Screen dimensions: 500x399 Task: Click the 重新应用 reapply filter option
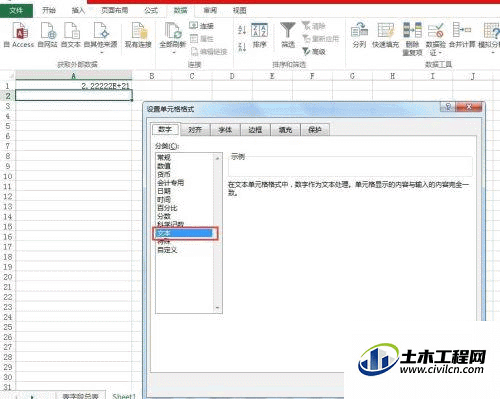[x=320, y=39]
